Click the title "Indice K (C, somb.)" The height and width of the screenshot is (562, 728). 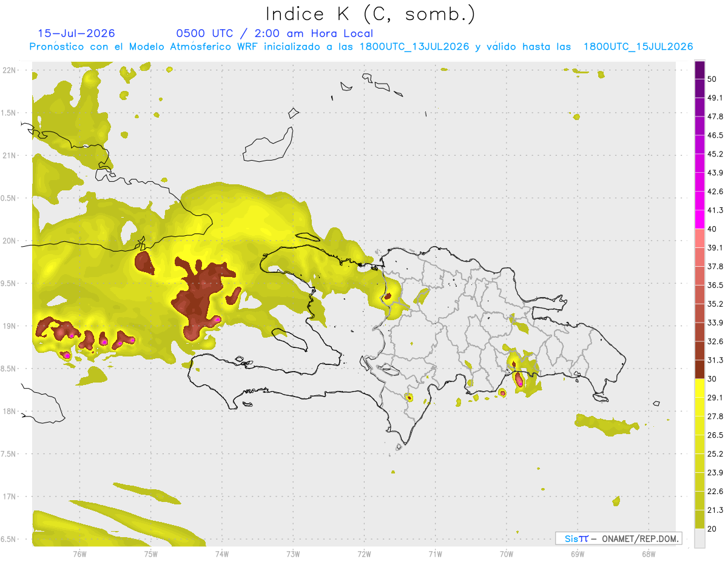pos(370,13)
